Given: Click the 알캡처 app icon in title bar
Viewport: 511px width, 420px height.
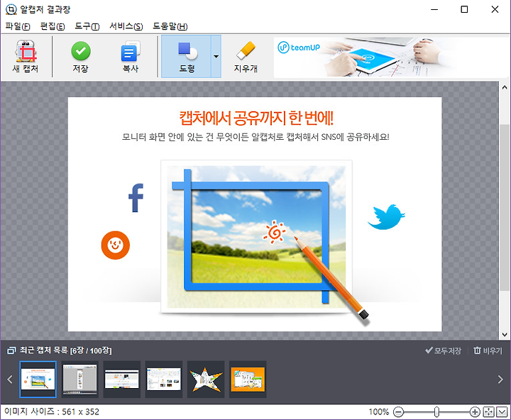Looking at the screenshot, I should click(x=11, y=9).
